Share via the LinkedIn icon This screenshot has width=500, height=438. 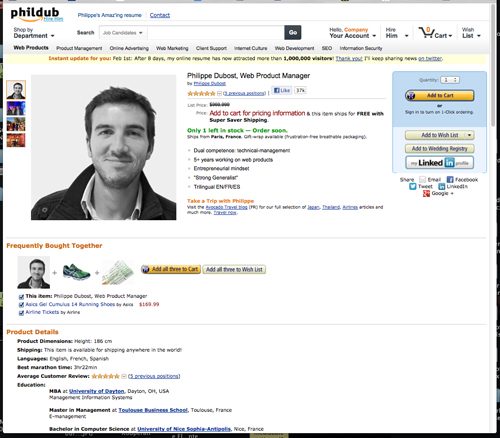(442, 186)
